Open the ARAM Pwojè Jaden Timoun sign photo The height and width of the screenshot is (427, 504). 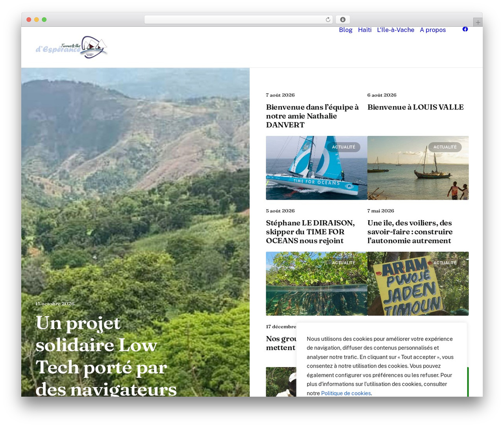(x=418, y=284)
